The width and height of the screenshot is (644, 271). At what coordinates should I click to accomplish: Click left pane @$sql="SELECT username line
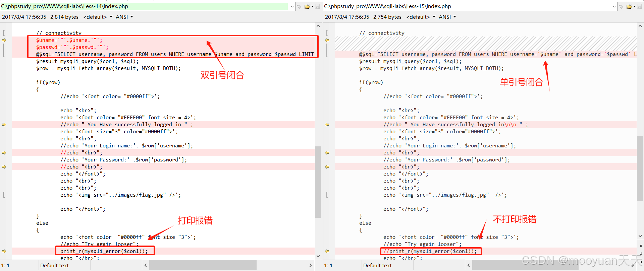[175, 54]
